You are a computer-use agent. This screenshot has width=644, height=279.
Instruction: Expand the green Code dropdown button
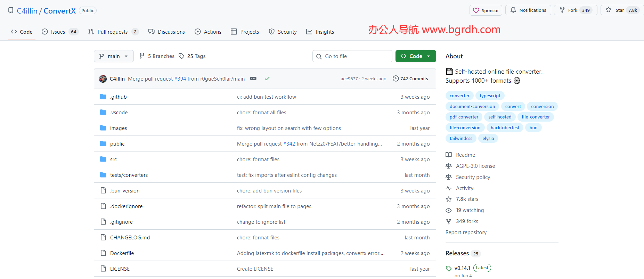coord(415,56)
